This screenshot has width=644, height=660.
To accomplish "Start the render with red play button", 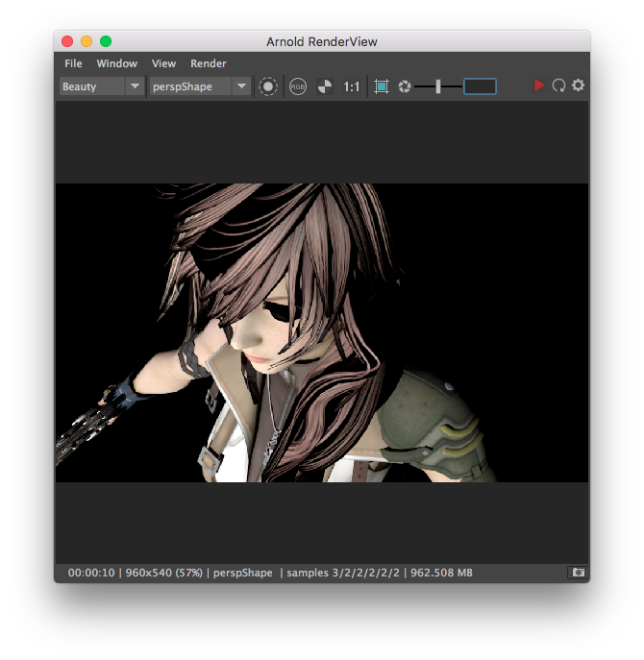I will 538,86.
